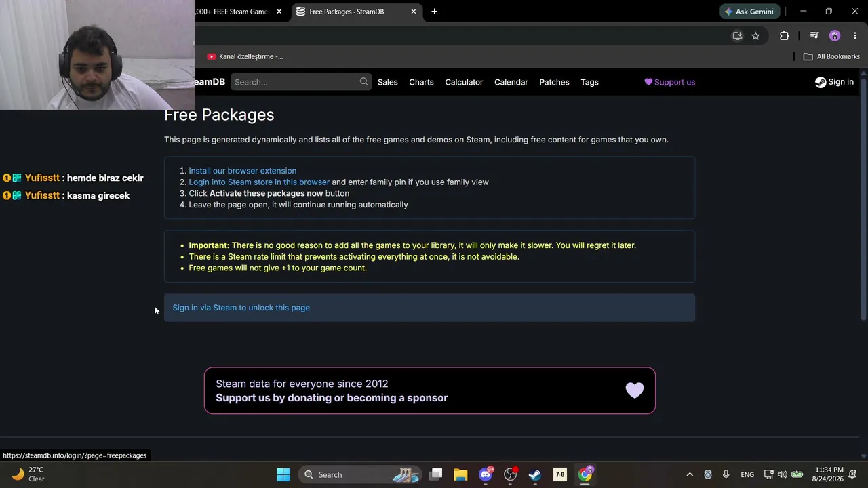Open Task View on the taskbar

[x=436, y=474]
